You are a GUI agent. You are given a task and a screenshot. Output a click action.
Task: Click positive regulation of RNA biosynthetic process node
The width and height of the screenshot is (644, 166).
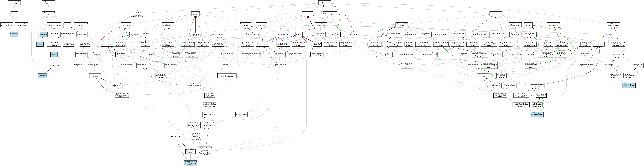click(500, 95)
